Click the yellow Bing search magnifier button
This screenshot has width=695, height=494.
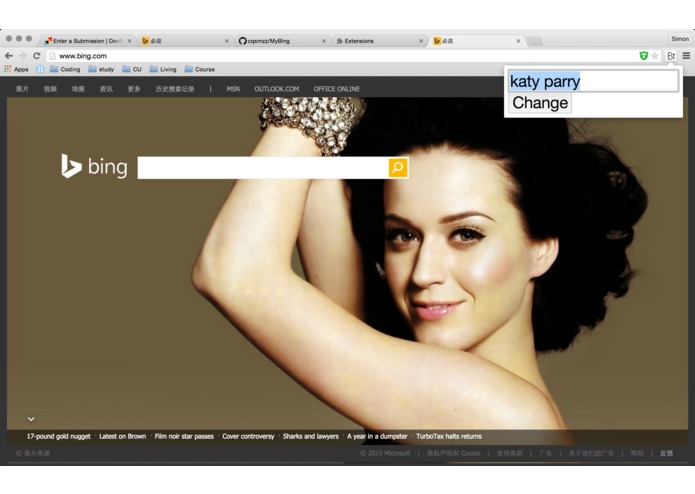[398, 167]
